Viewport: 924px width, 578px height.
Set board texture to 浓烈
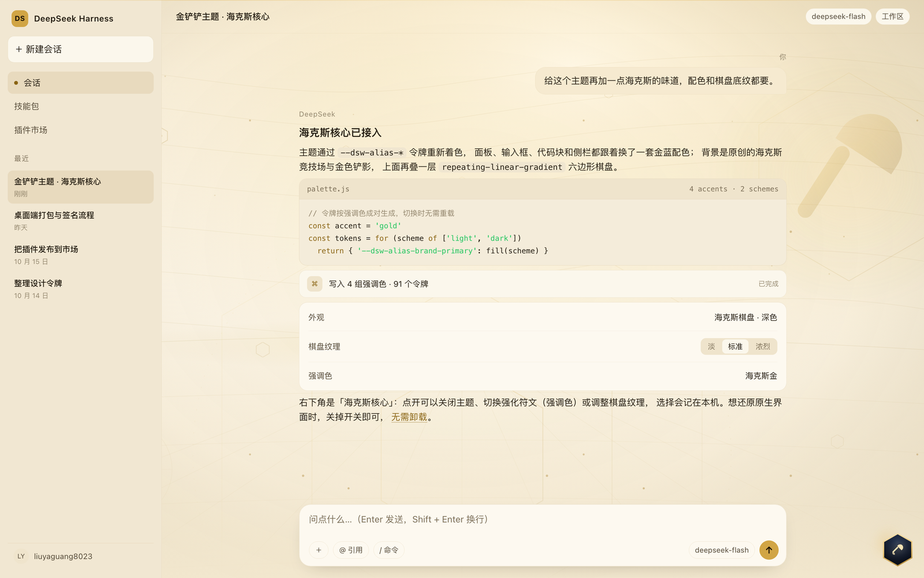(763, 347)
